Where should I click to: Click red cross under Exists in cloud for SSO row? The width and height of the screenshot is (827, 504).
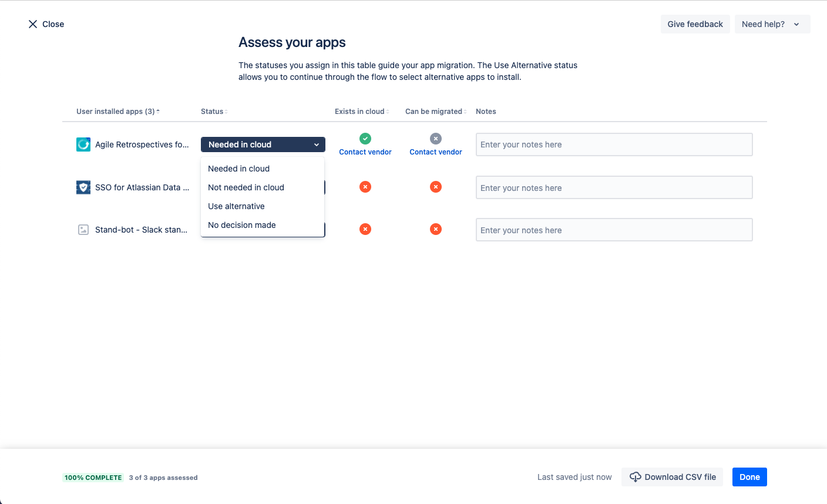[365, 187]
